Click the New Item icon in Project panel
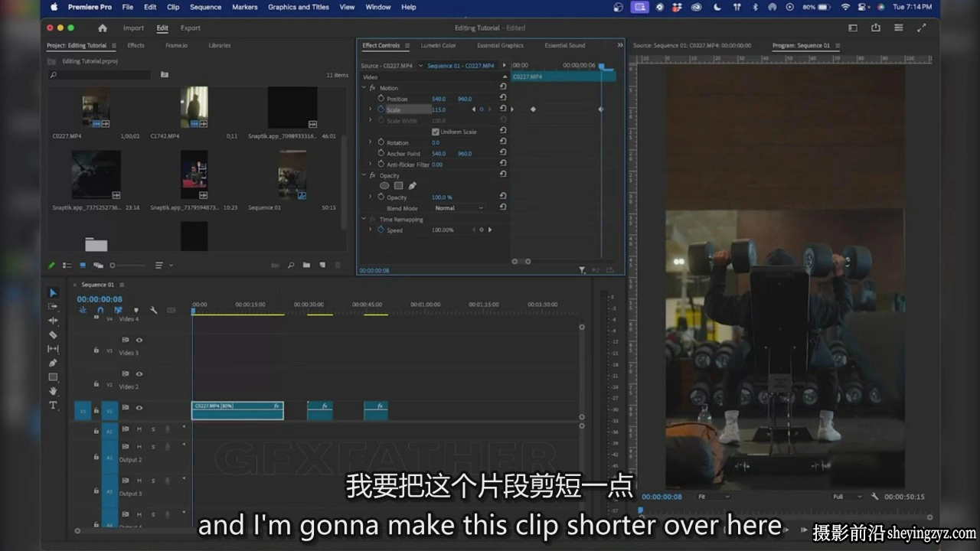 322,266
